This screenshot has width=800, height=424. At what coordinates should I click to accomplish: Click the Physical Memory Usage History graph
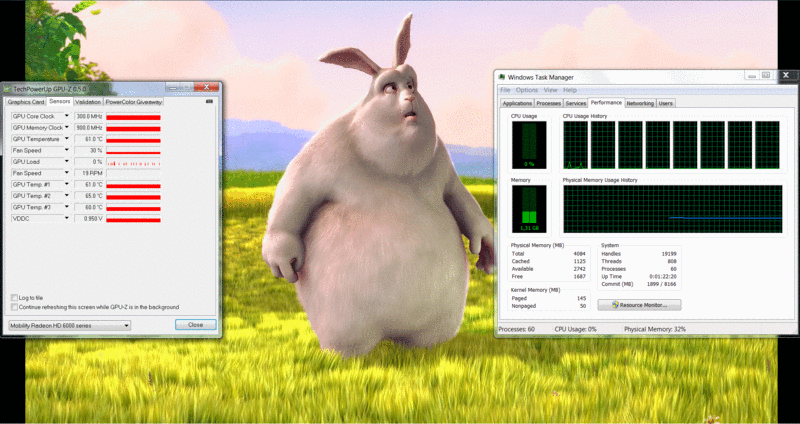pos(672,209)
